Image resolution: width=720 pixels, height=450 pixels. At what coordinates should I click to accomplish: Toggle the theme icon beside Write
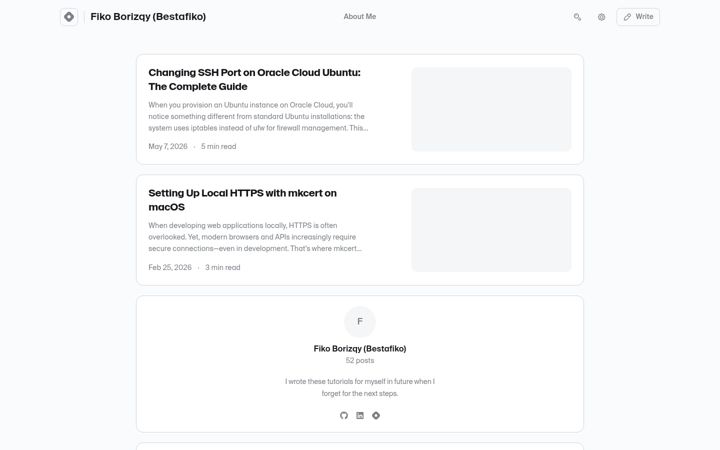coord(602,17)
